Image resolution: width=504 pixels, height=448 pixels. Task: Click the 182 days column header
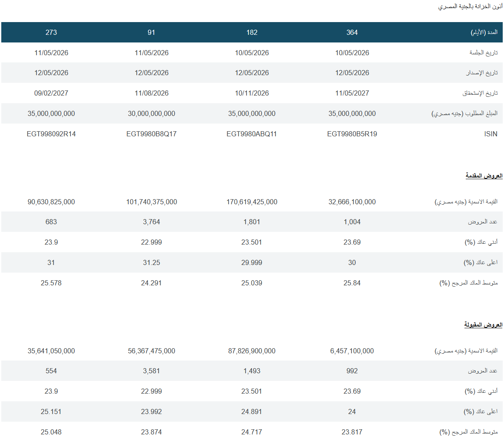click(252, 32)
